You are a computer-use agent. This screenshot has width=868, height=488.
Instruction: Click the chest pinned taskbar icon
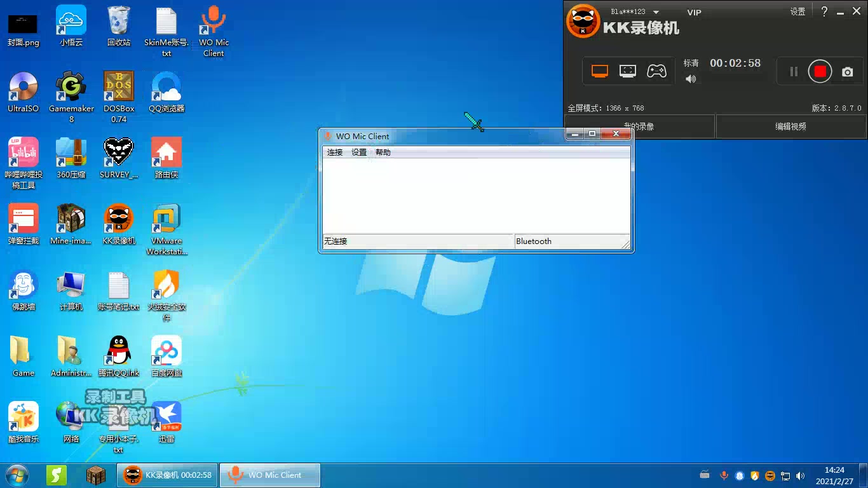(x=96, y=475)
